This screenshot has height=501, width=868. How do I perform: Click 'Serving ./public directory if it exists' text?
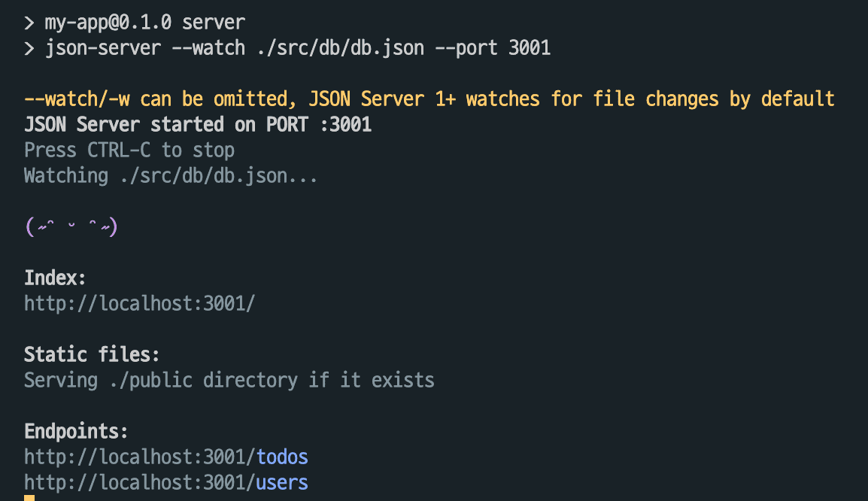pos(229,381)
